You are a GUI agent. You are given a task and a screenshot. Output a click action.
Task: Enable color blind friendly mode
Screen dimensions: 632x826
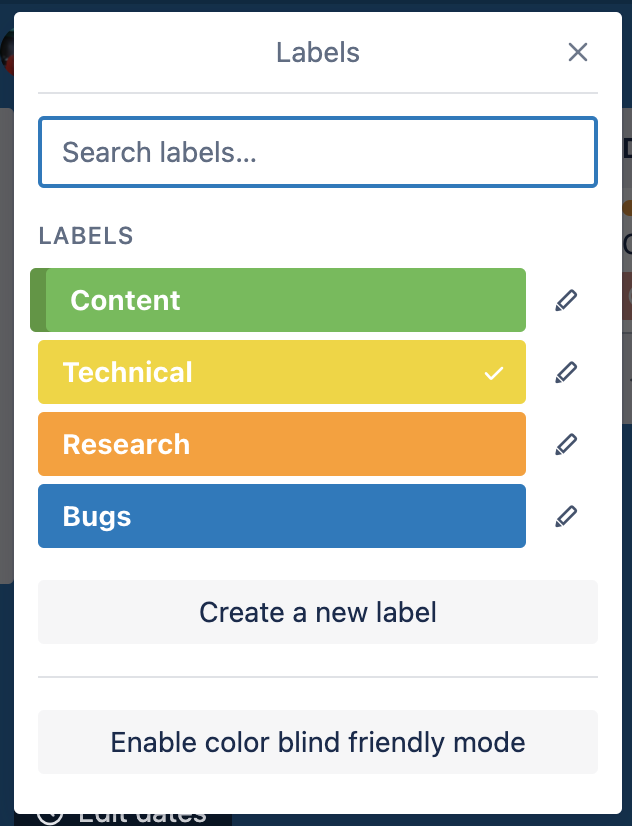(x=318, y=742)
